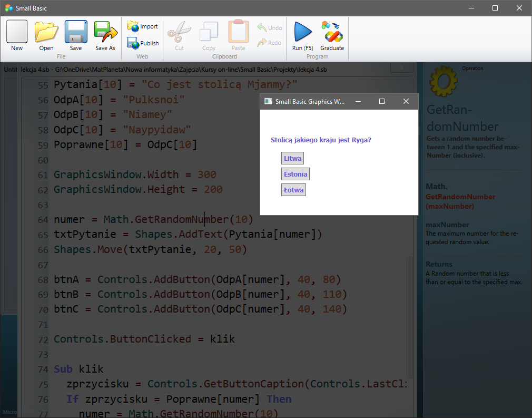The width and height of the screenshot is (532, 418).
Task: Click the Small Basic app icon in title bar
Action: 8,8
